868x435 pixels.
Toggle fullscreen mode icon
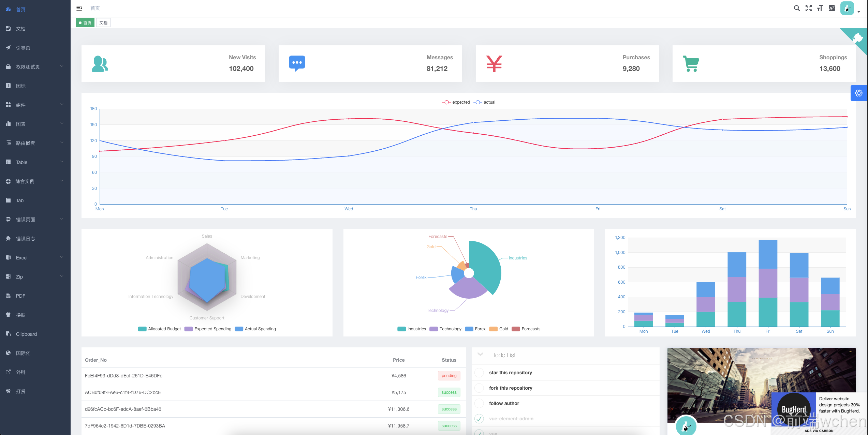click(808, 8)
